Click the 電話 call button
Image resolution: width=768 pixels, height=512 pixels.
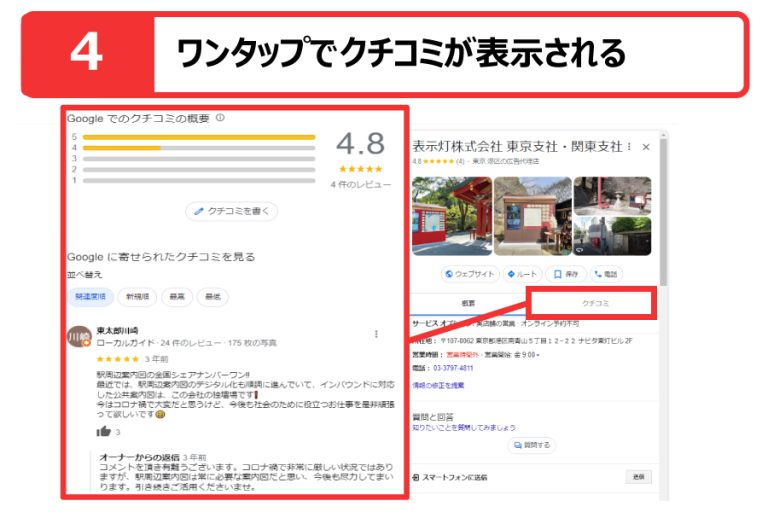point(606,274)
